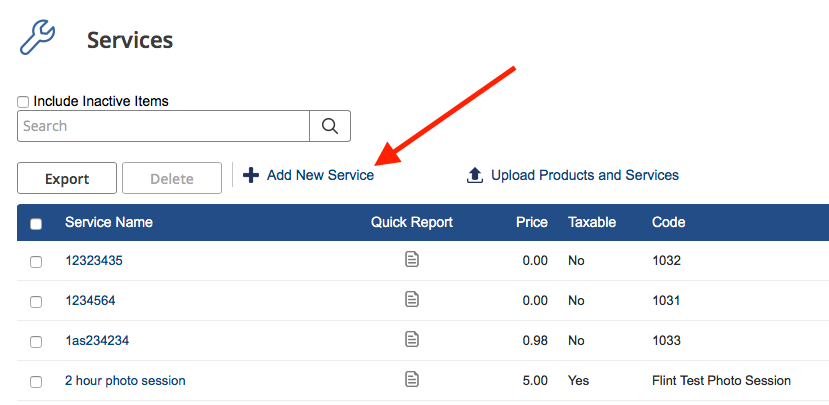Image resolution: width=829 pixels, height=405 pixels.
Task: Click the upload icon beside Upload Products and Services
Action: (x=475, y=176)
